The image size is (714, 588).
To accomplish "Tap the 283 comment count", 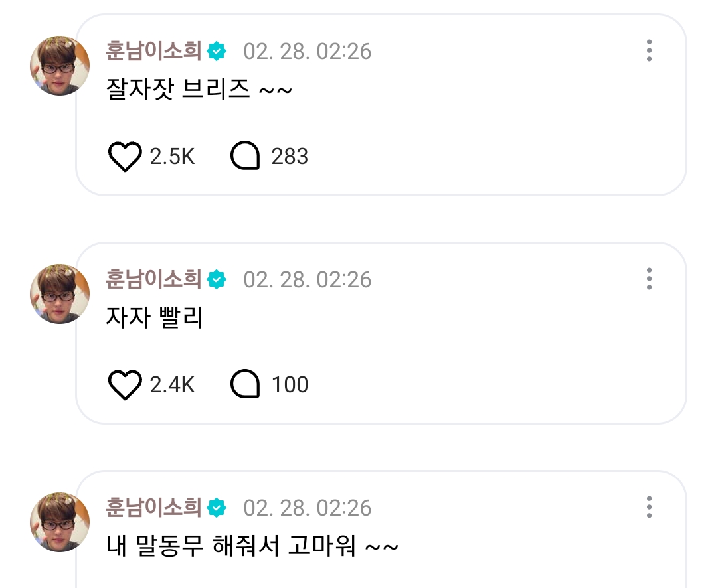I will (x=290, y=157).
